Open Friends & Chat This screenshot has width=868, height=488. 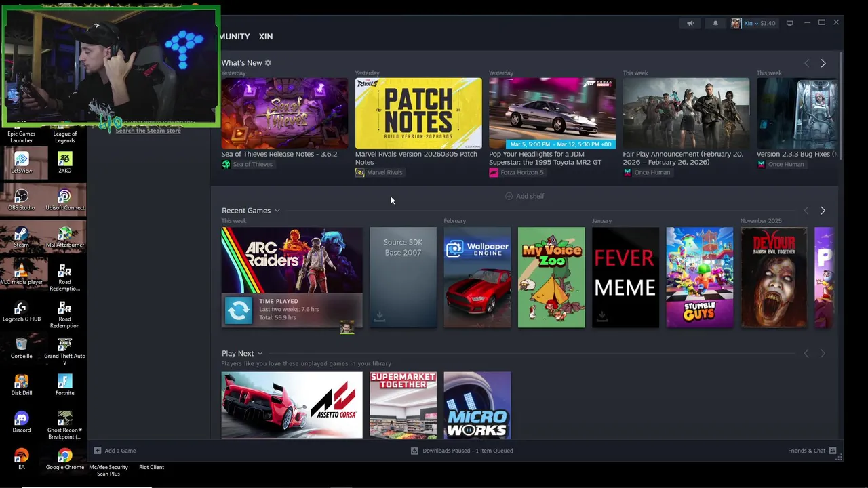[812, 450]
